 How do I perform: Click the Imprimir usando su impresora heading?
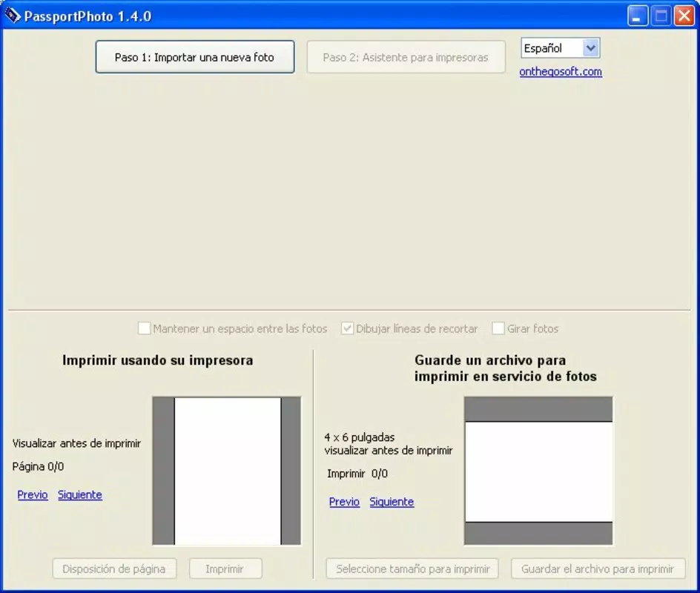point(158,360)
